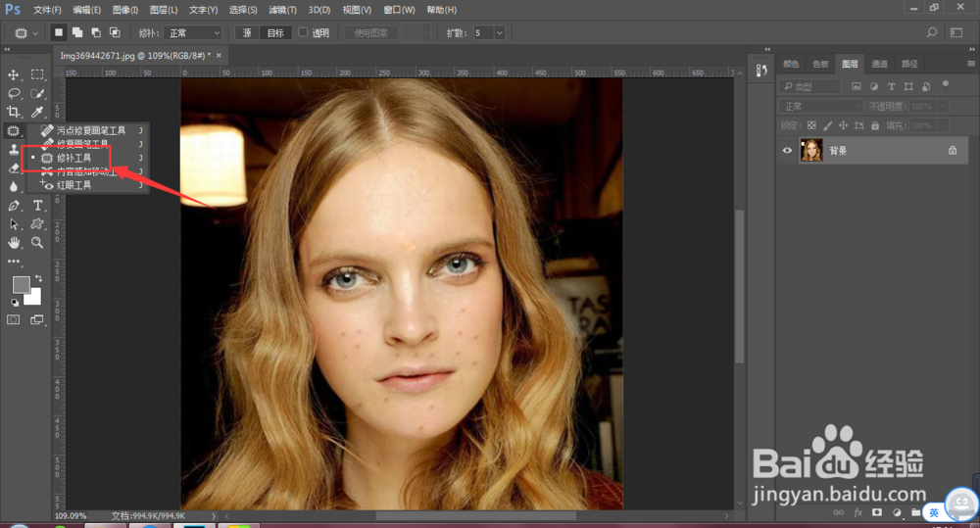Screen dimensions: 980x528
Task: Open the History panel icon
Action: pyautogui.click(x=761, y=71)
